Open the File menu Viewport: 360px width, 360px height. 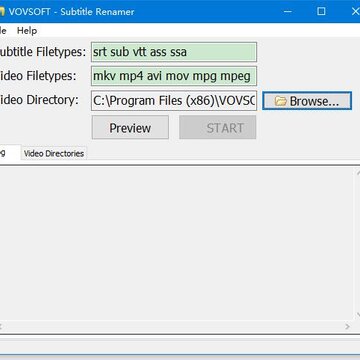click(3, 31)
